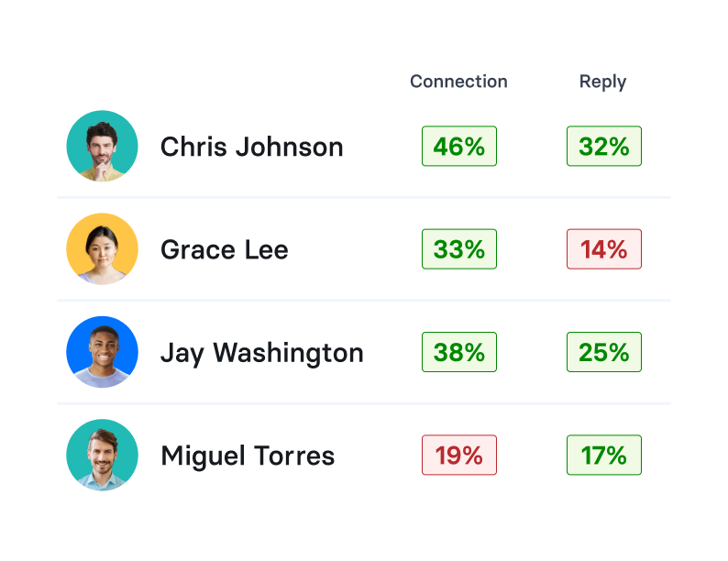Viewport: 728px width, 561px height.
Task: Open the Grace Lee name link
Action: (225, 249)
